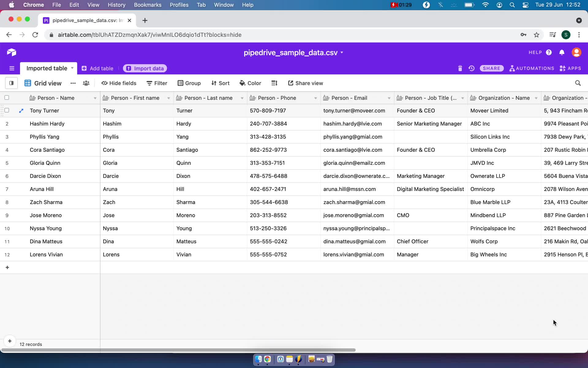Click Import data button
588x368 pixels.
[145, 68]
